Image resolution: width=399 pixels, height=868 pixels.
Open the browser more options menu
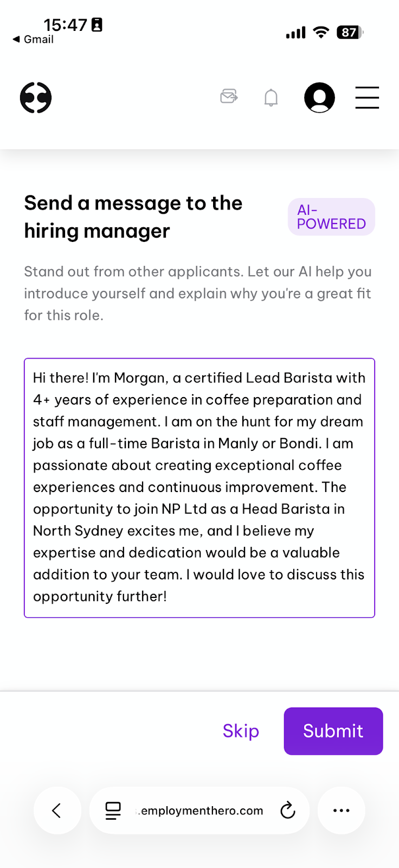tap(342, 810)
